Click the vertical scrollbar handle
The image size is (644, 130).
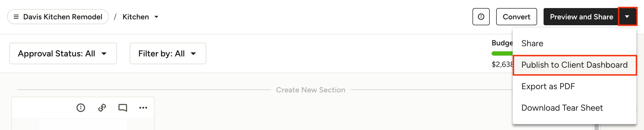coord(597,127)
